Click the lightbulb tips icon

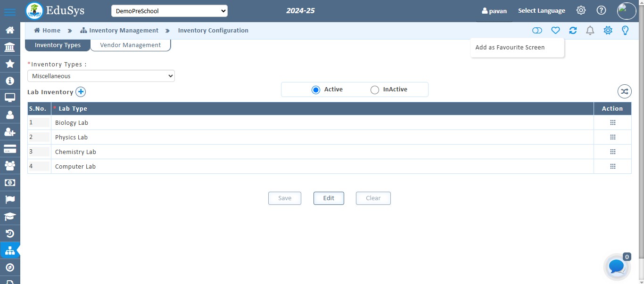click(625, 31)
